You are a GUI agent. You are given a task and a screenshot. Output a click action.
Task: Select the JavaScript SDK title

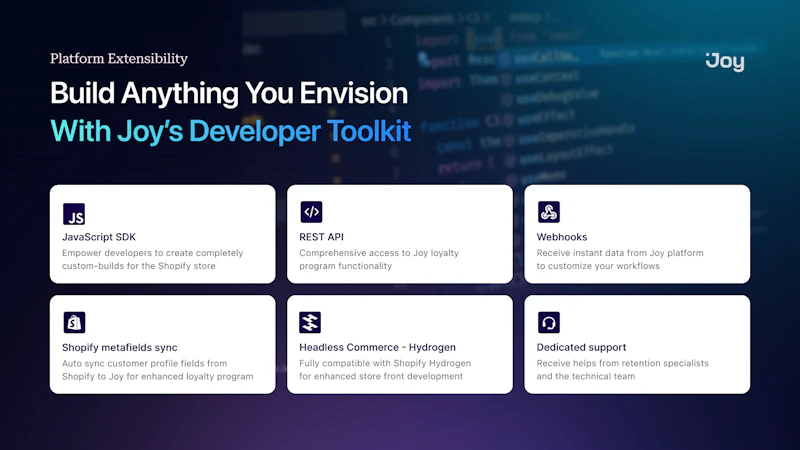pyautogui.click(x=99, y=237)
